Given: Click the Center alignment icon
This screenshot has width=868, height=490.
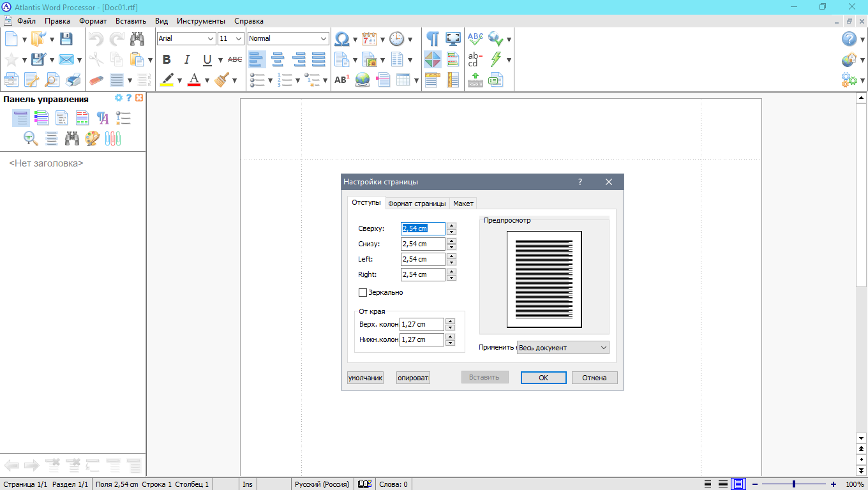Looking at the screenshot, I should (x=278, y=59).
